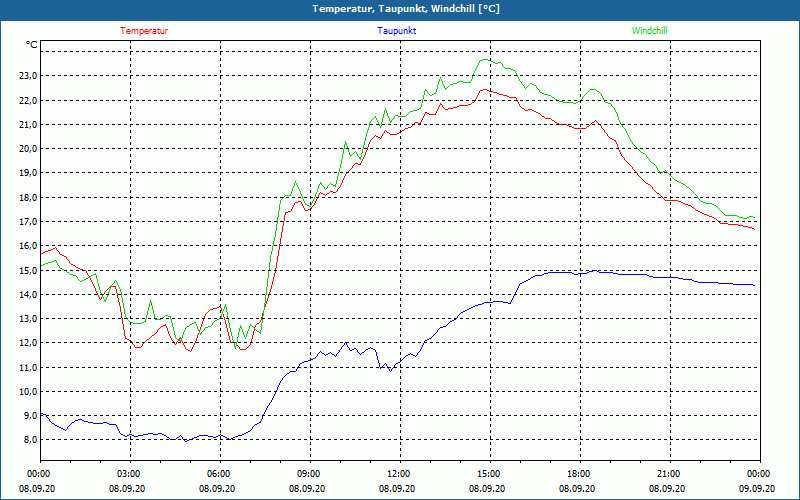Click the '12:00' time axis label
800x500 pixels.
point(401,474)
